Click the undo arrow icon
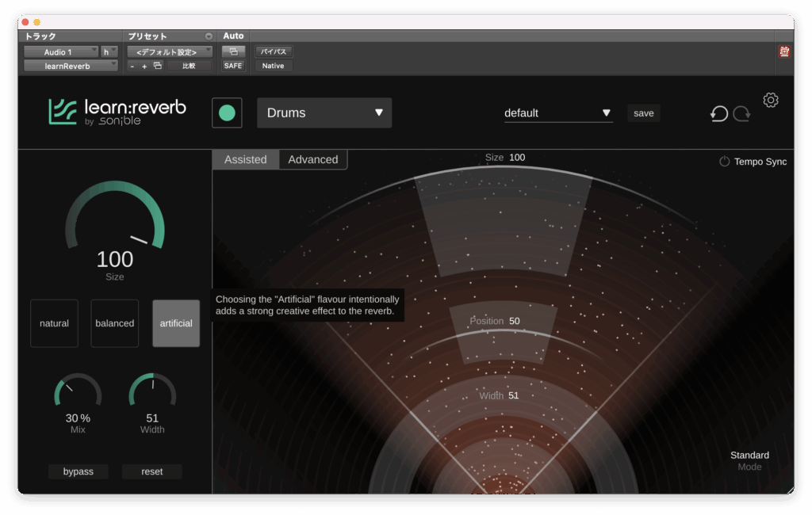This screenshot has height=515, width=812. [718, 113]
